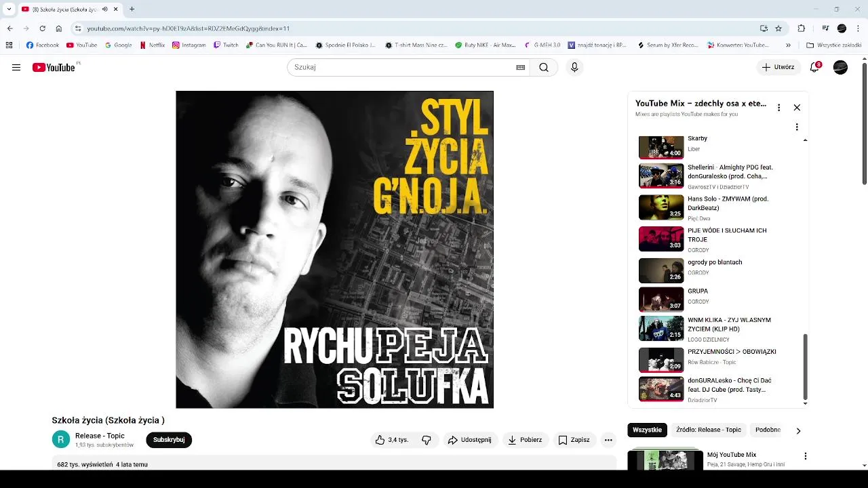The height and width of the screenshot is (488, 868).
Task: Play GRUPA by OGRODY
Action: (x=719, y=299)
